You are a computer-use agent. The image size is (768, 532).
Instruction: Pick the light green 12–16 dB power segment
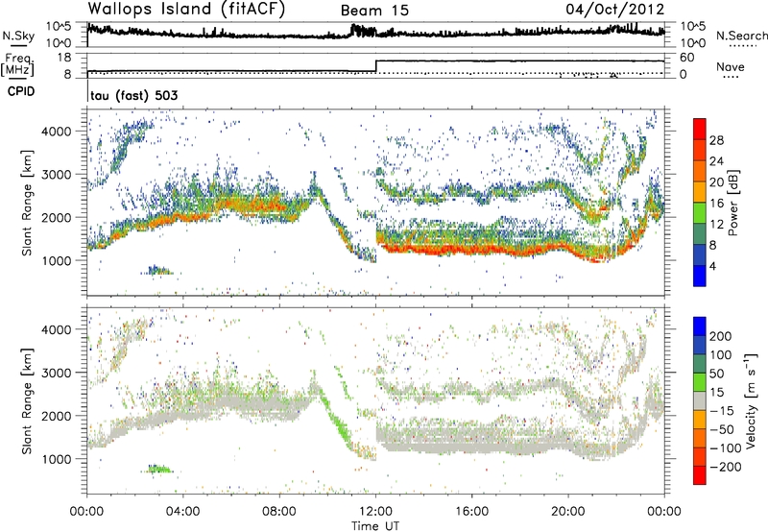pyautogui.click(x=700, y=212)
